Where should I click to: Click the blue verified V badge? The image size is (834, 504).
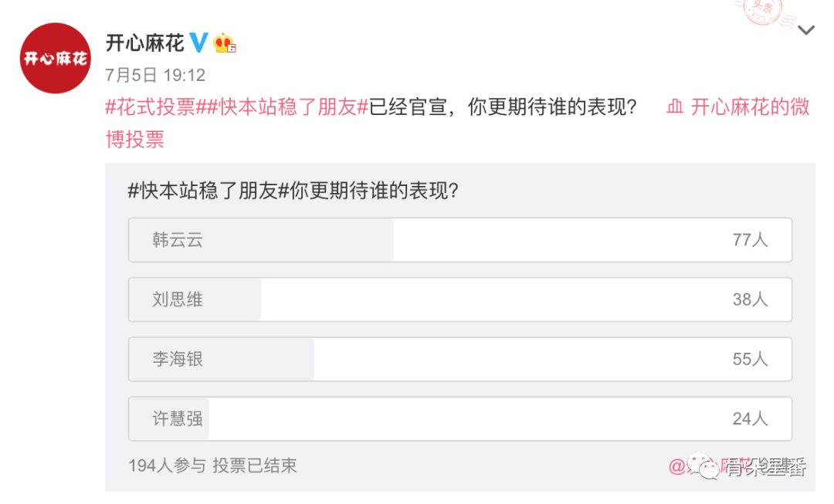click(198, 42)
